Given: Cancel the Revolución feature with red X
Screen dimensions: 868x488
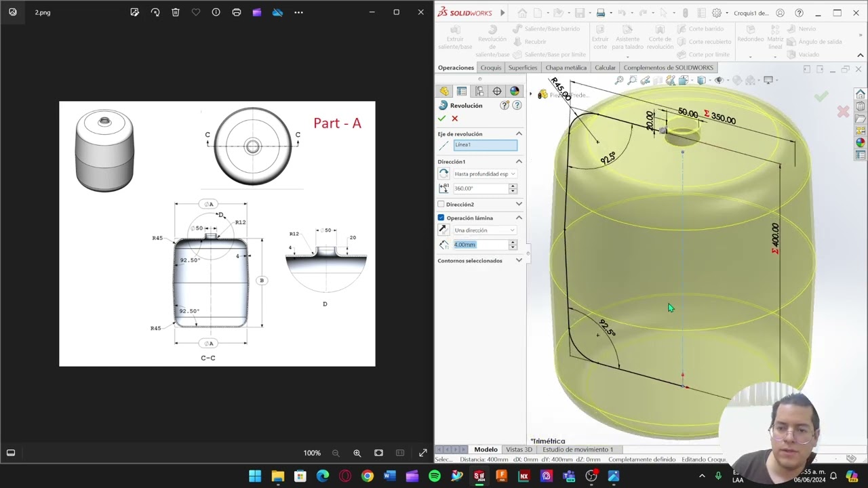Looking at the screenshot, I should click(x=455, y=119).
